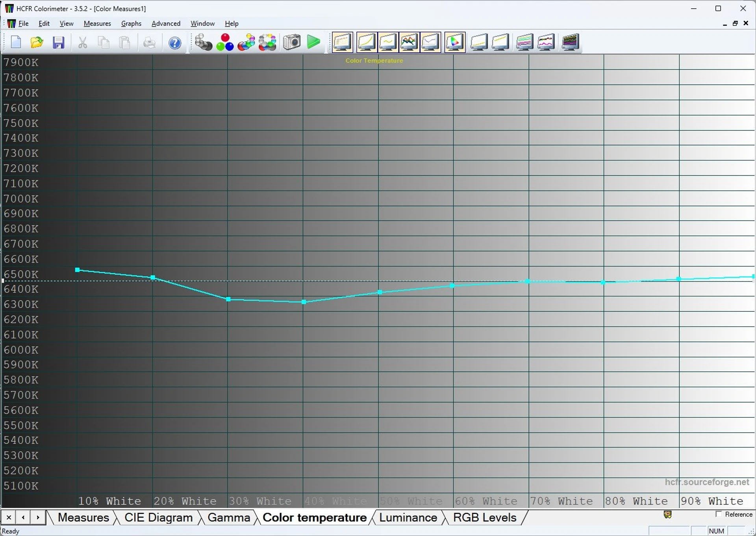Open saturation luminance graph monitor icon

[546, 42]
